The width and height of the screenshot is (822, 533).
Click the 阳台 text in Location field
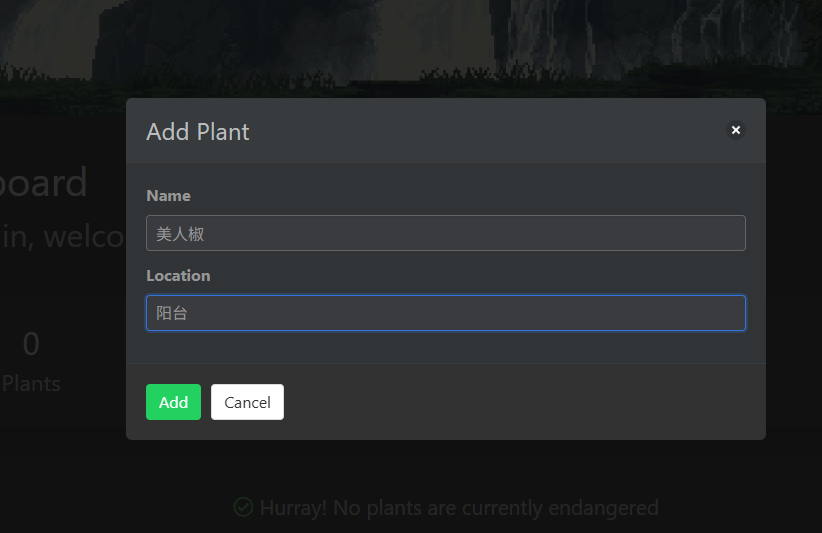[x=172, y=313]
